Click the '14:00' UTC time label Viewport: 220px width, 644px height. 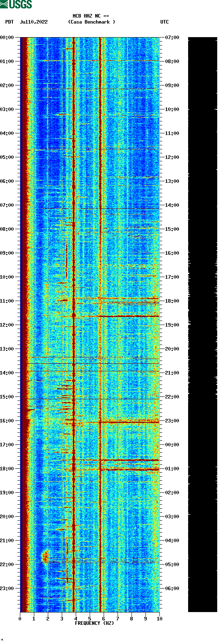[x=172, y=205]
